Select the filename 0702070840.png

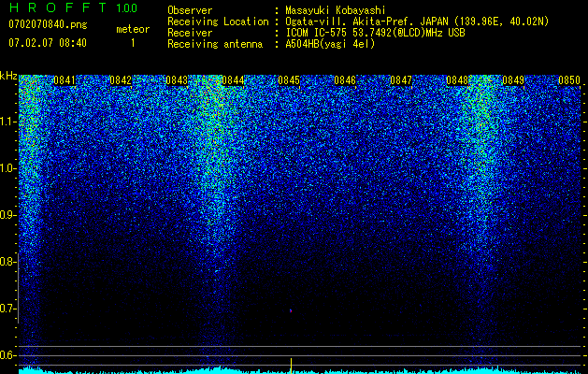click(48, 25)
